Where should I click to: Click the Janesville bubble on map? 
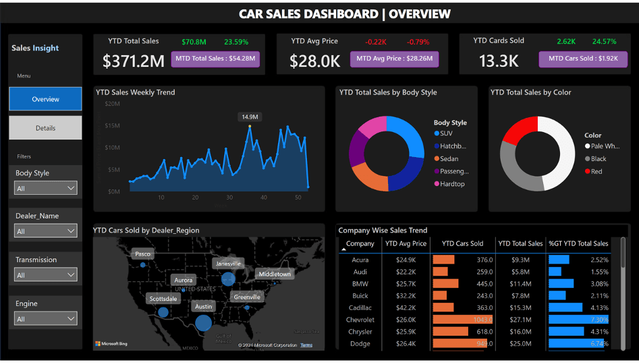point(228,279)
